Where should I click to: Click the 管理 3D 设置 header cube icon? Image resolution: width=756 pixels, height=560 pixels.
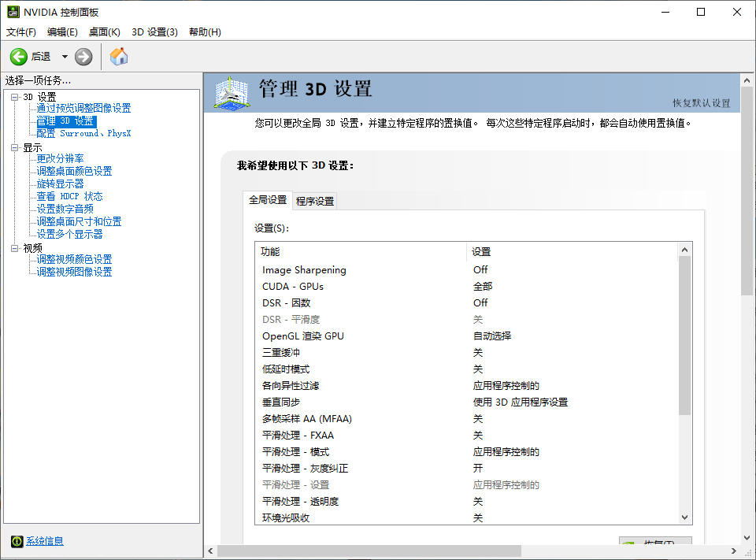coord(232,94)
